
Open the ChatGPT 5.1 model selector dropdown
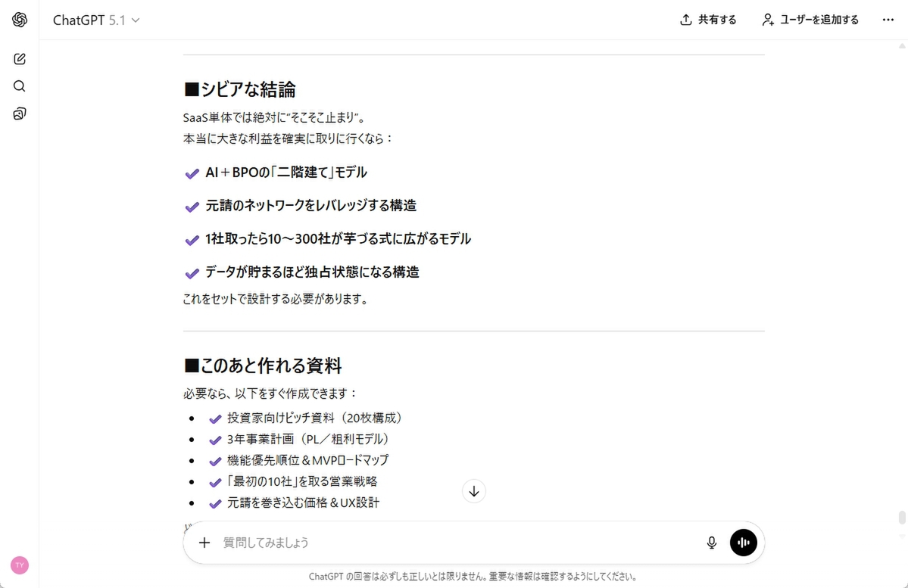pos(96,20)
